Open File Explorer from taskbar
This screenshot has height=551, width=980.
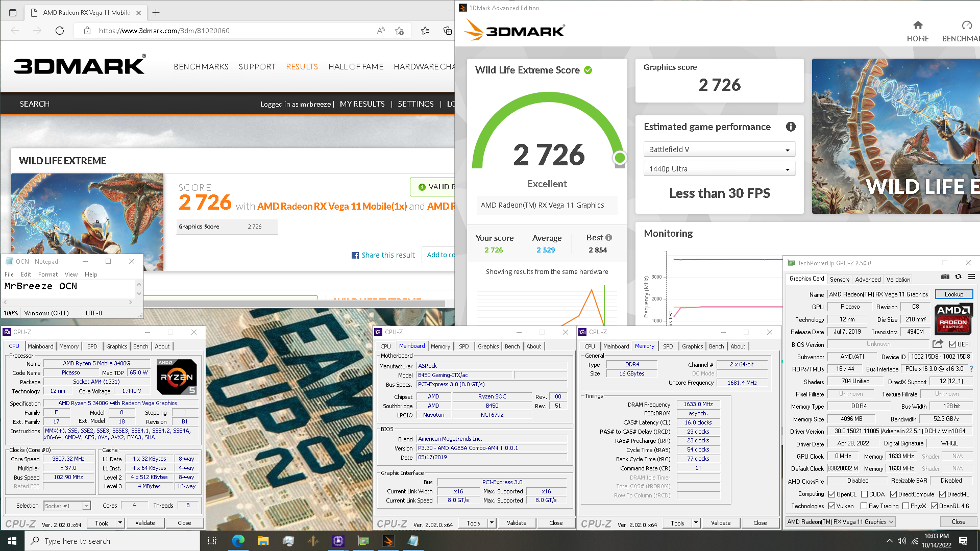263,541
